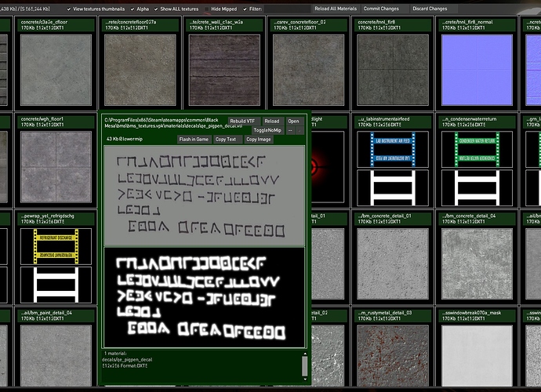Click the Copy Text button
The width and height of the screenshot is (541, 392).
(226, 139)
